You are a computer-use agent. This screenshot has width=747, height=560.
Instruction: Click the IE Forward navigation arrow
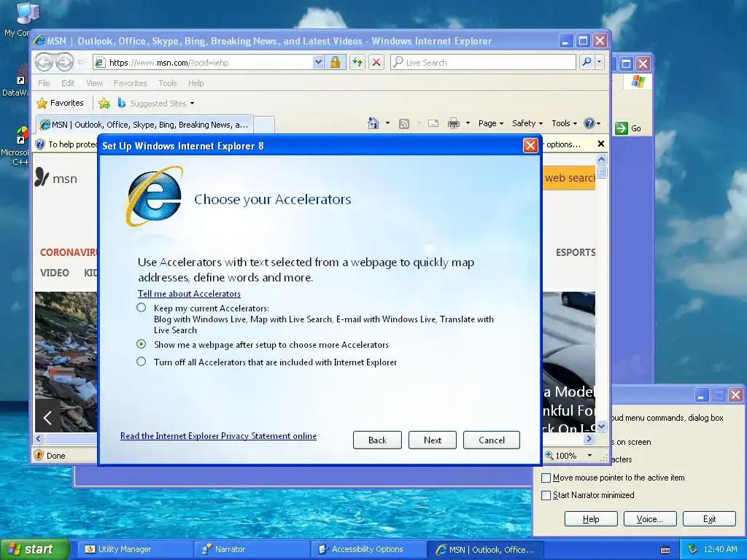[64, 62]
